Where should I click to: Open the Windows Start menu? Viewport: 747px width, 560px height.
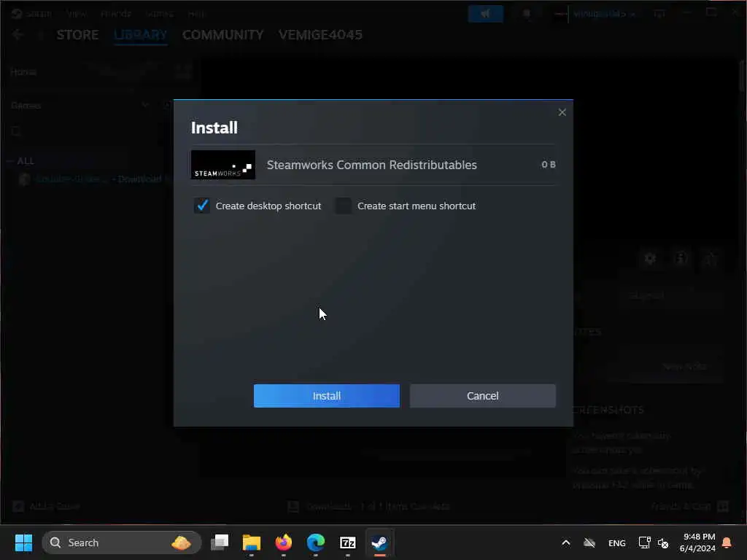click(x=23, y=542)
